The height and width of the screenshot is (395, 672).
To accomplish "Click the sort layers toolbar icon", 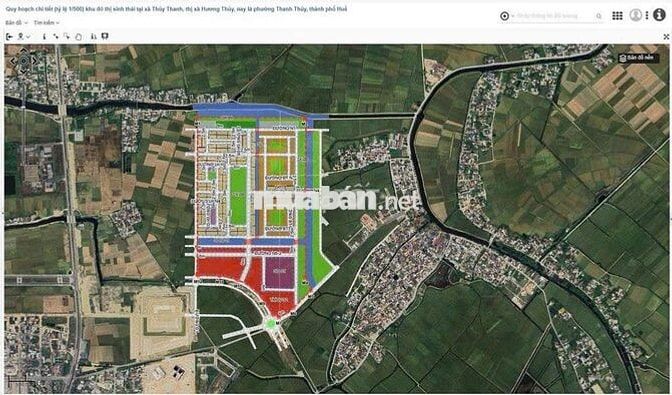I will tap(94, 36).
